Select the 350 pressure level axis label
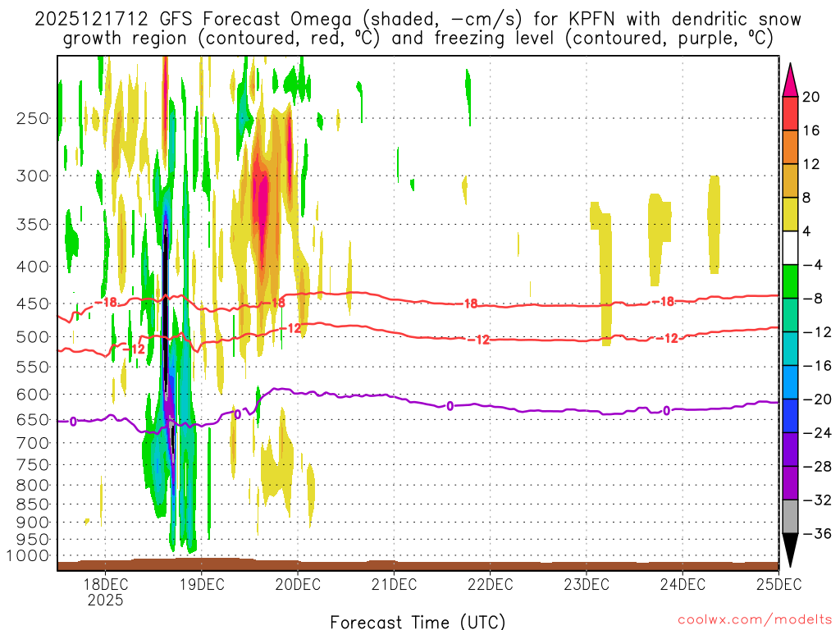The height and width of the screenshot is (630, 840). [x=32, y=225]
